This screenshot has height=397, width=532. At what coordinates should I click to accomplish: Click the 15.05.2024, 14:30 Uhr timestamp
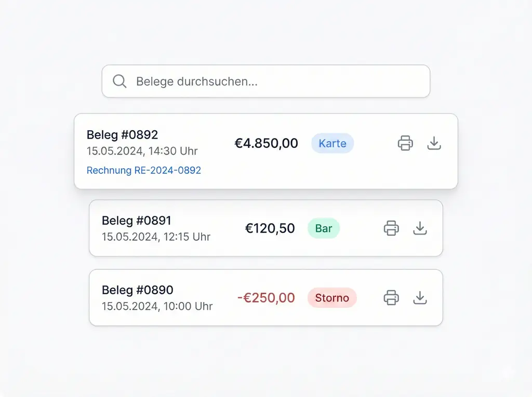142,151
